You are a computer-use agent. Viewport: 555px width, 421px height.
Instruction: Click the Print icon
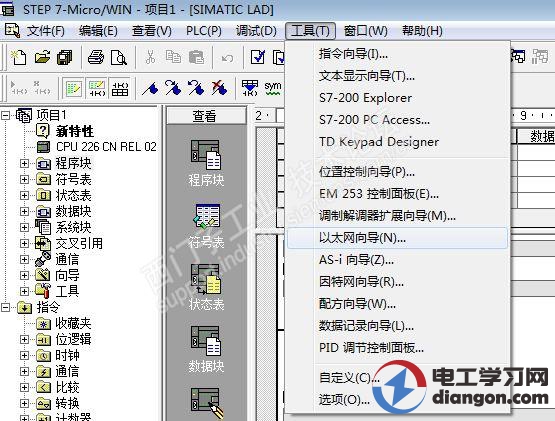96,57
